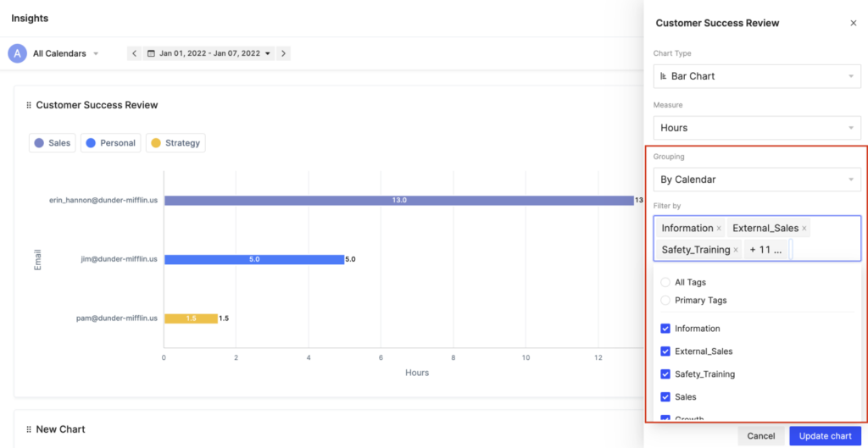Open the Grouping By Calendar dropdown

757,180
